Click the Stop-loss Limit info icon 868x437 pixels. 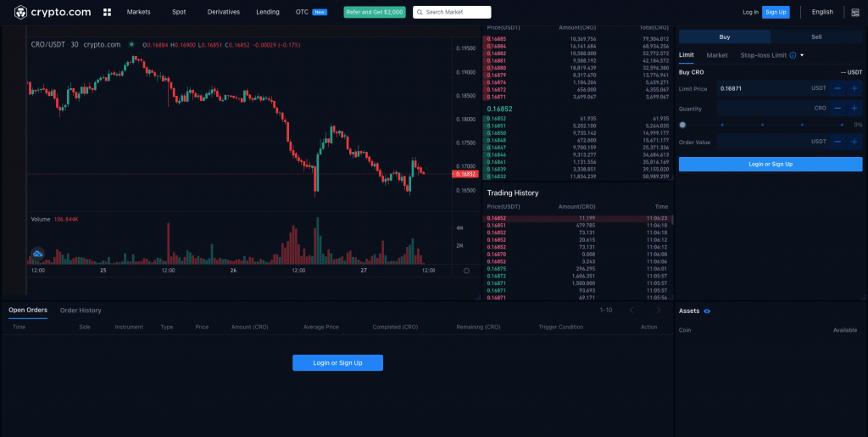793,55
